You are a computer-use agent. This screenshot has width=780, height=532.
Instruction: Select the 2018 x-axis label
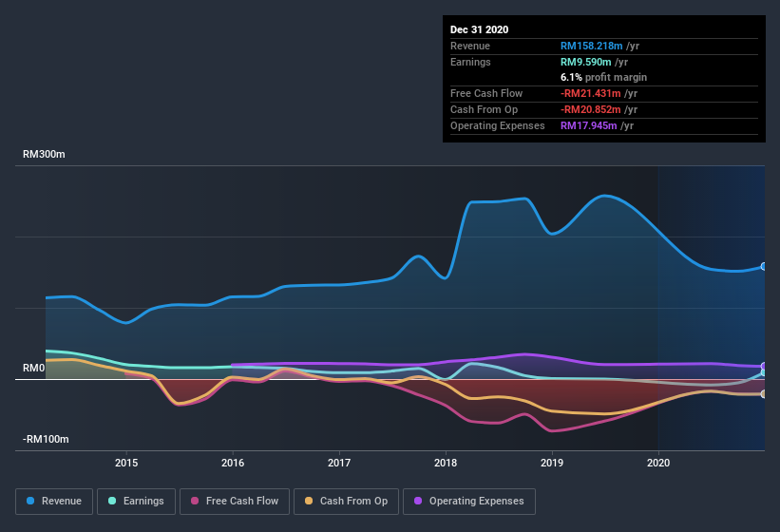pyautogui.click(x=446, y=463)
